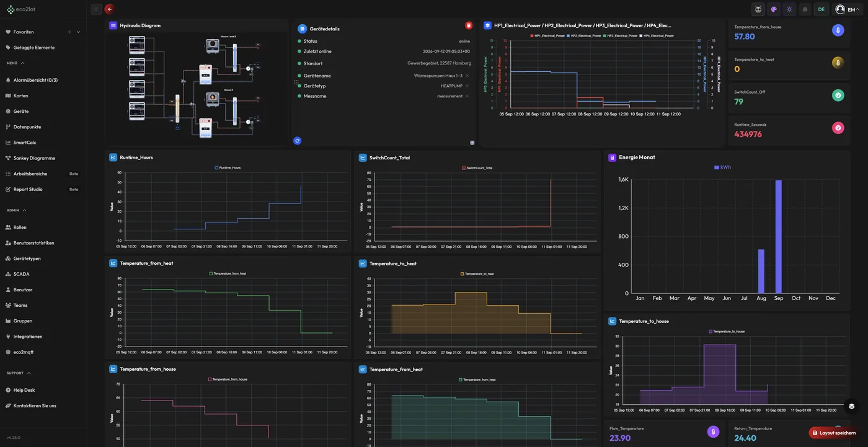Open the assistant face icon in the top bar

click(x=758, y=9)
